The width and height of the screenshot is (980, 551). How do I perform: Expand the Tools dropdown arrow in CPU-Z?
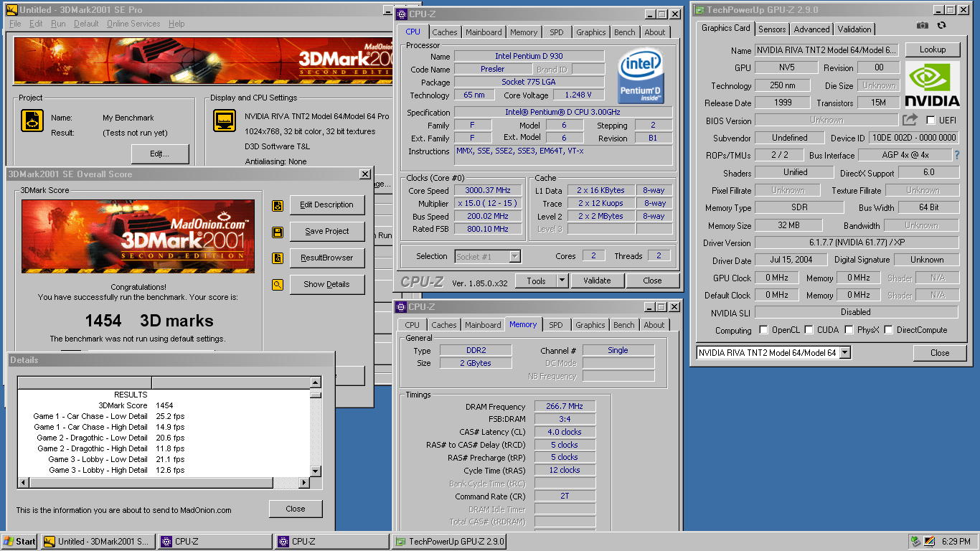(562, 281)
